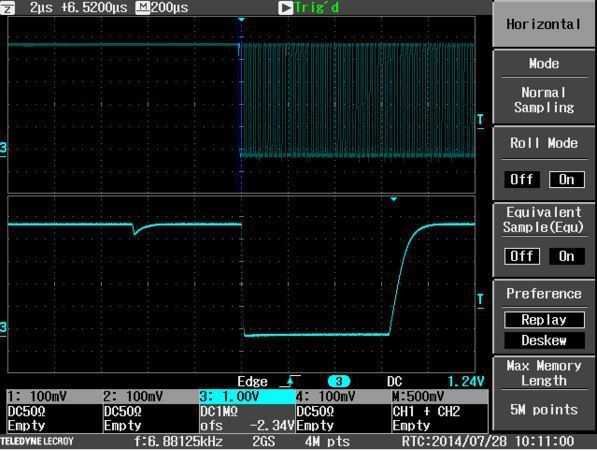Click the Preference label
This screenshot has width=597, height=451.
(x=544, y=294)
